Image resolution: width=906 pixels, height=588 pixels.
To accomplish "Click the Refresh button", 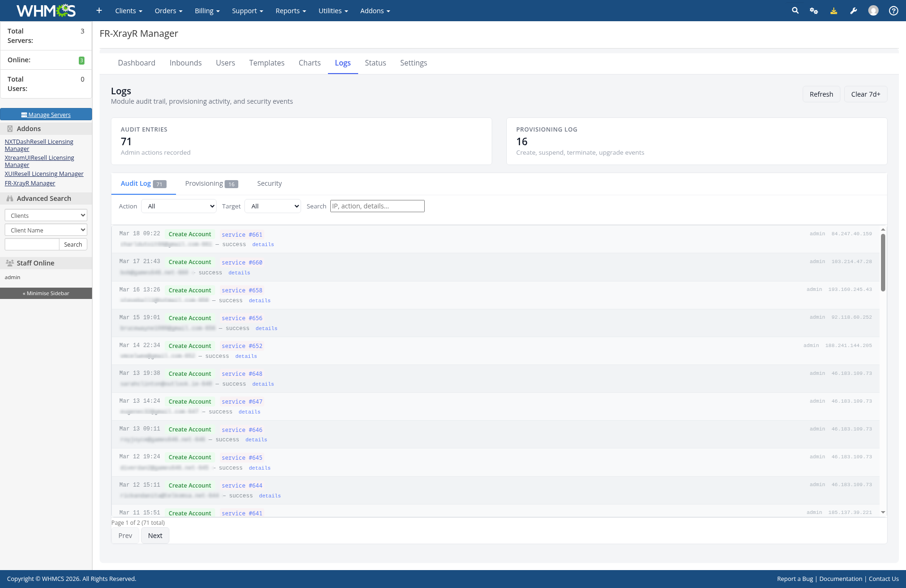I will point(821,94).
